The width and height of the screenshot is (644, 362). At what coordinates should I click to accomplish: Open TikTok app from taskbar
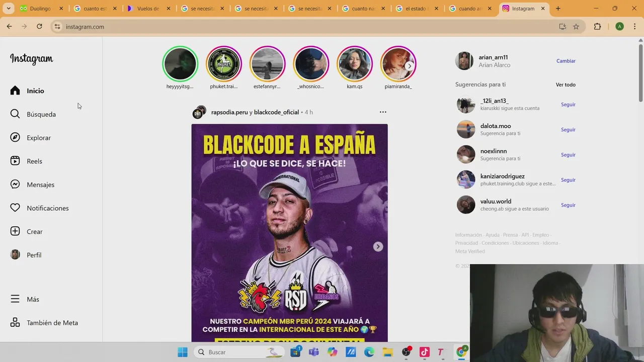pyautogui.click(x=424, y=352)
